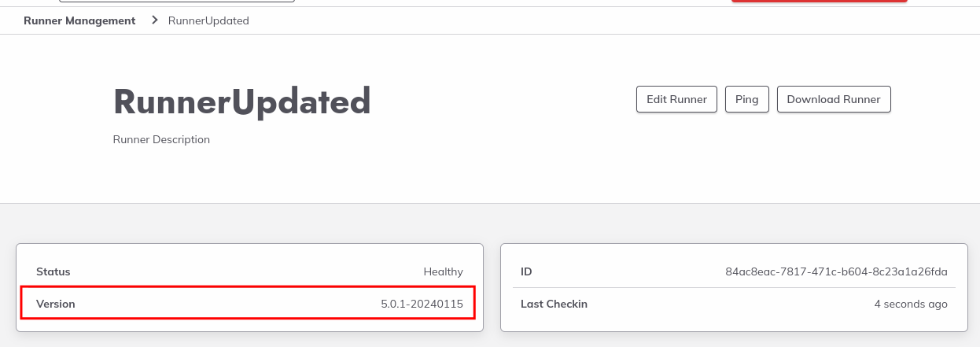Click the partially visible top input field
Screen dimensions: 980x347
point(177,2)
